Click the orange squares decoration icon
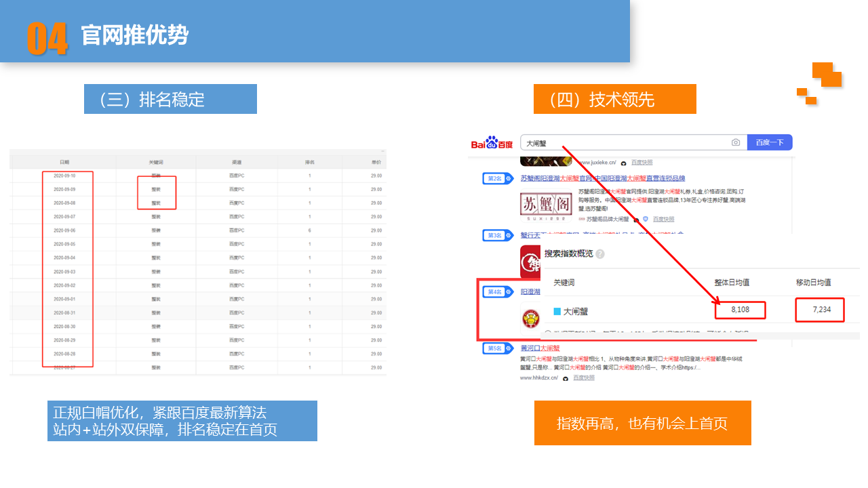Viewport: 868px width, 488px height. [x=819, y=83]
